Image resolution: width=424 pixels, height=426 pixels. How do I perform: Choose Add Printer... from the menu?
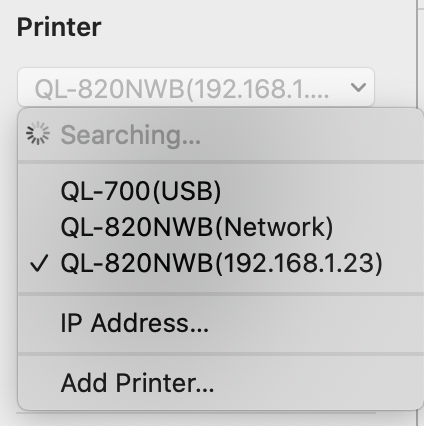point(221,383)
